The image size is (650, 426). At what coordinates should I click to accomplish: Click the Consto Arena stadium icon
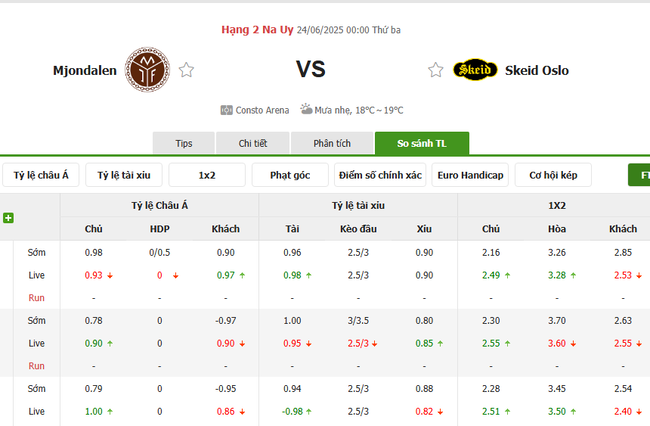pos(226,110)
